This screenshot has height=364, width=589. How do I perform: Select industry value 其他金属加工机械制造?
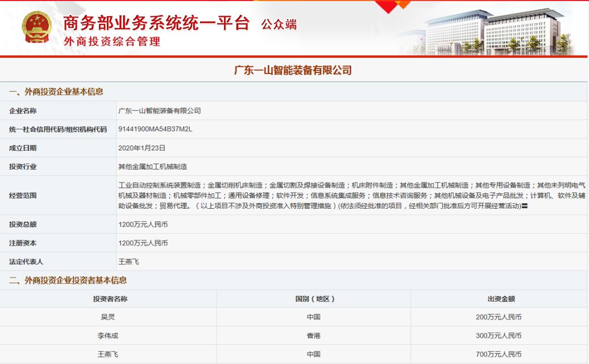153,167
